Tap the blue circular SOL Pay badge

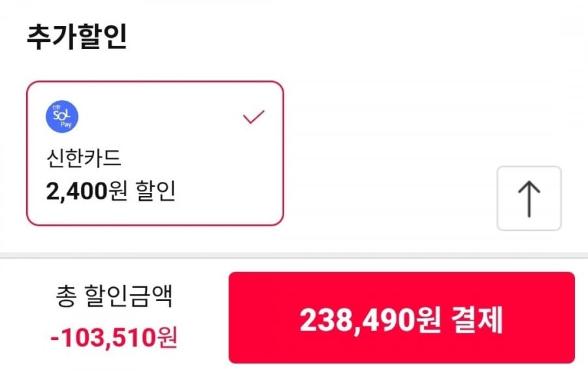pyautogui.click(x=62, y=117)
